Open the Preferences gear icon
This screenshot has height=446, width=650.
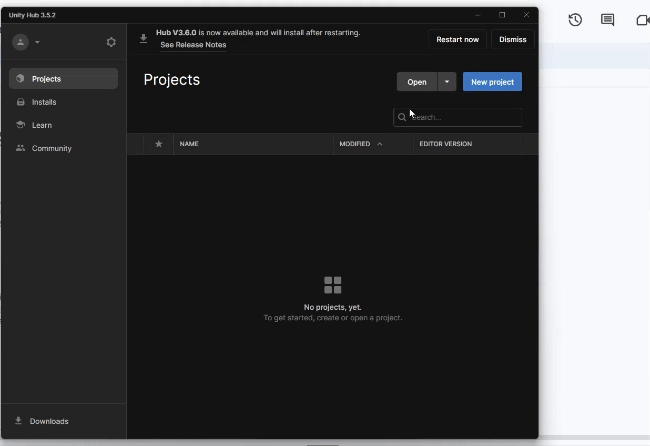[111, 42]
